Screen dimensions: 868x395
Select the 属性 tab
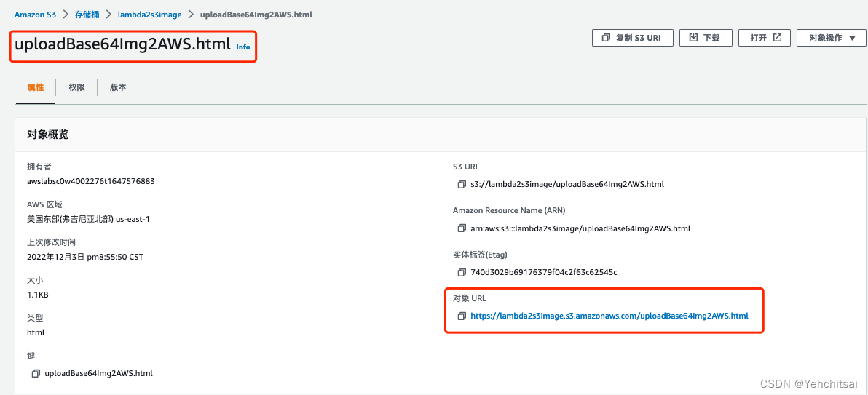click(x=36, y=87)
